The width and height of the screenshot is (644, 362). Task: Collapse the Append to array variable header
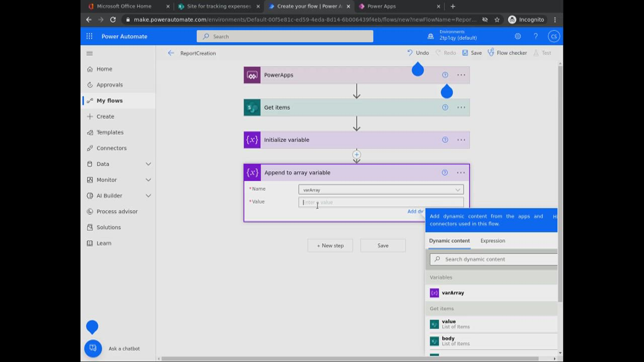click(357, 172)
